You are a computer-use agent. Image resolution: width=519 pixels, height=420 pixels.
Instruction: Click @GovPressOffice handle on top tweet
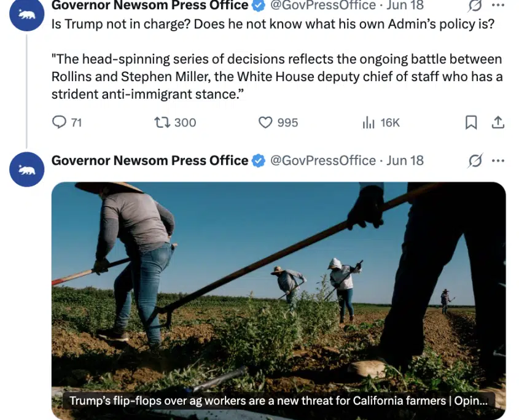[x=323, y=6]
